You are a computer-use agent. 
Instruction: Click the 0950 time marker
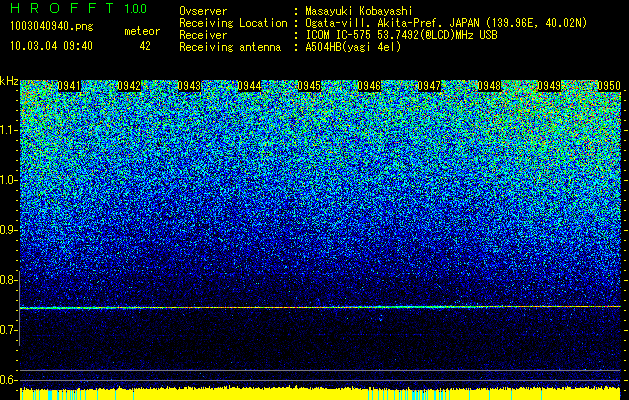coord(609,86)
